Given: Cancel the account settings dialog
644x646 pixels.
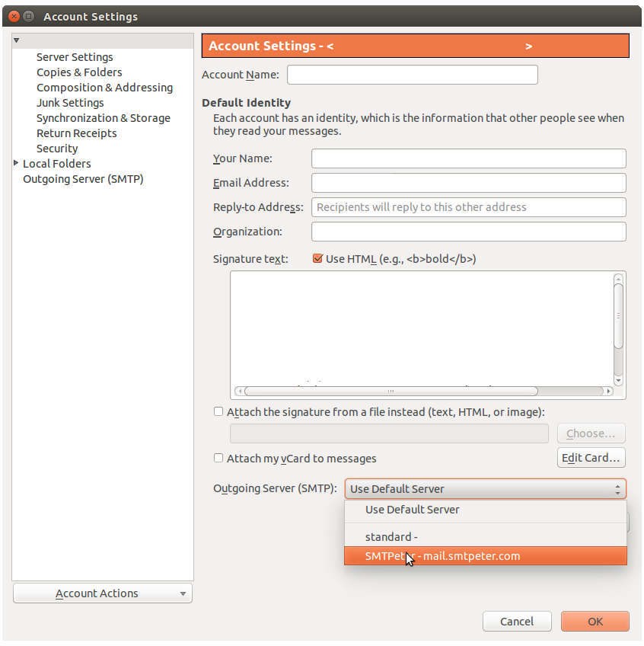Looking at the screenshot, I should pos(517,621).
